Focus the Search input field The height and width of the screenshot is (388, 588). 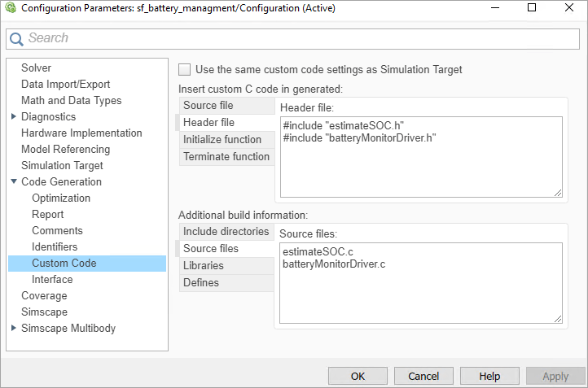(x=292, y=39)
